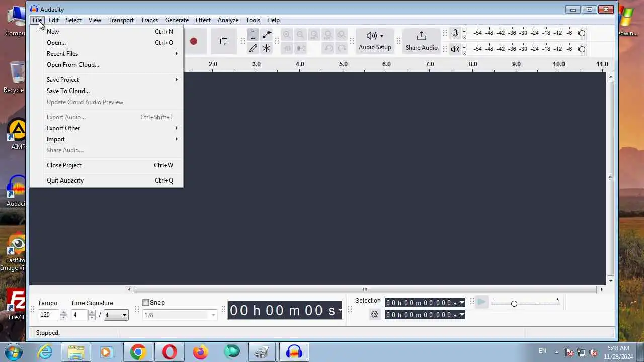Open the Help menu

[x=273, y=20]
